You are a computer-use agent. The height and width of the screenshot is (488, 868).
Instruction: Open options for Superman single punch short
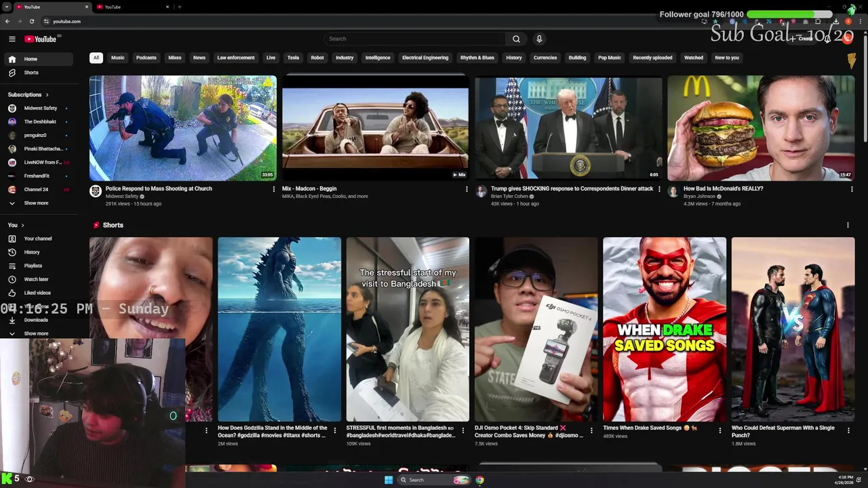848,430
